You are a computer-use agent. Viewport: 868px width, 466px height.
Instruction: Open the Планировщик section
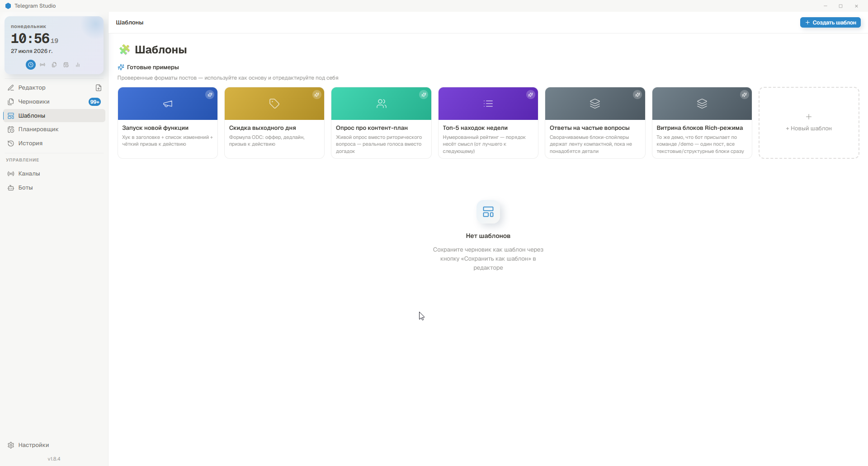(54, 129)
